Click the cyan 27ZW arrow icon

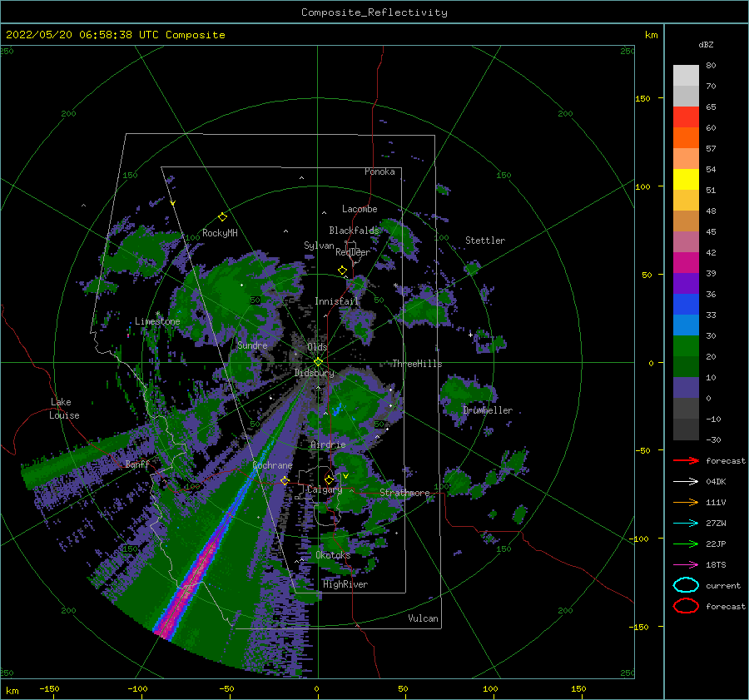click(x=686, y=524)
